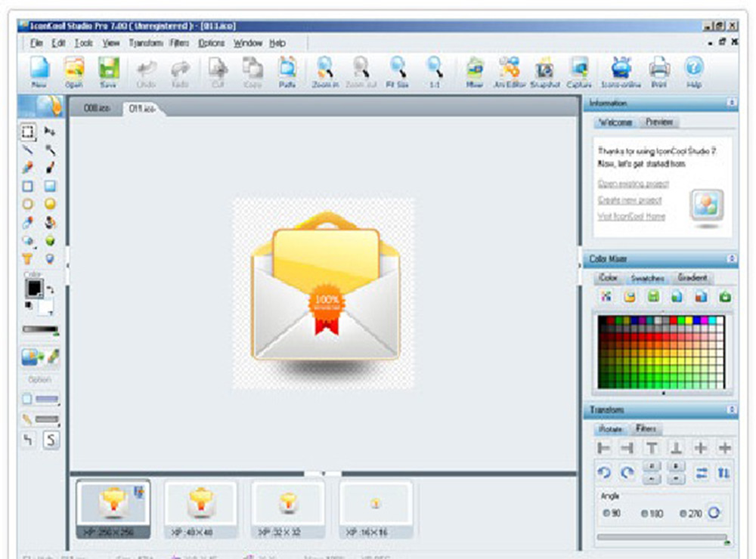
Task: Click the New file toolbar icon
Action: coord(39,72)
